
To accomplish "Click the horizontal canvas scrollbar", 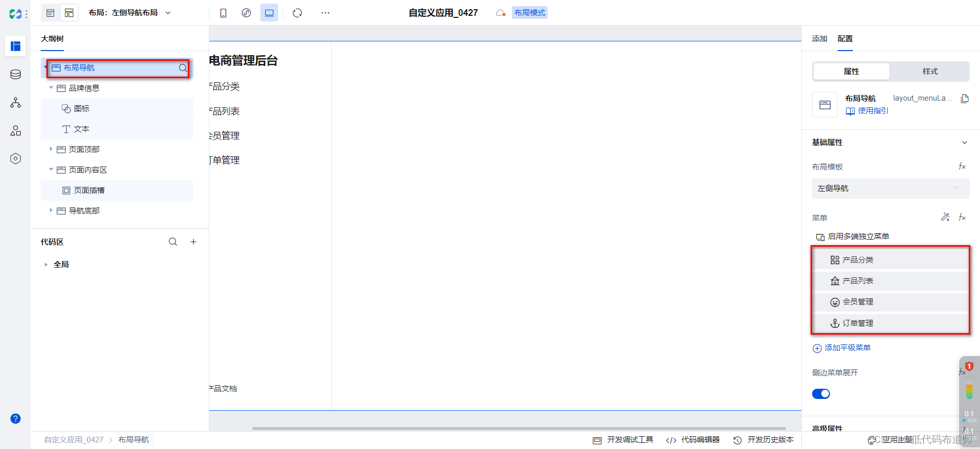I will 519,429.
